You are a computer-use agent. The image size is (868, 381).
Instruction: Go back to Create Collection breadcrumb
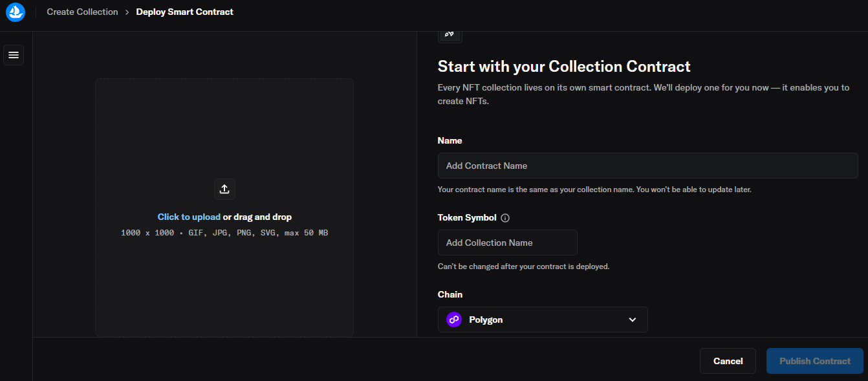pos(82,12)
